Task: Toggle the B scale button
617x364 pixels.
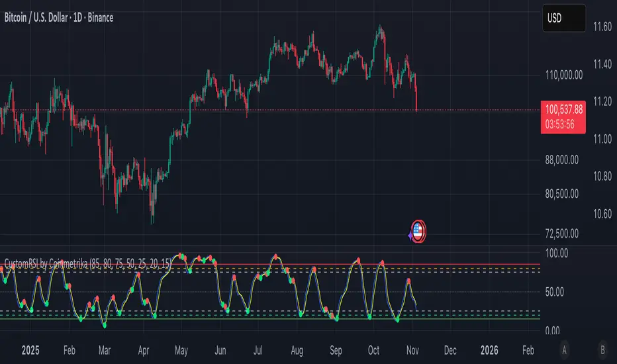Action: coord(602,350)
